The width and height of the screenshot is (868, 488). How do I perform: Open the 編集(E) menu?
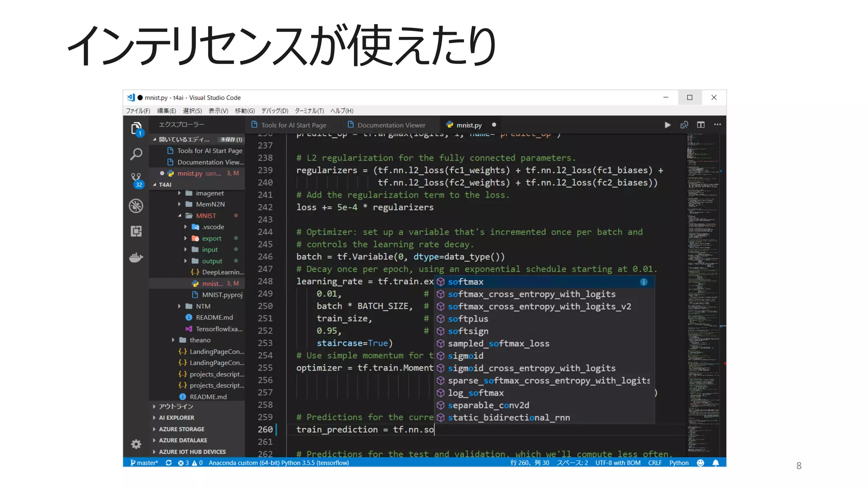167,111
